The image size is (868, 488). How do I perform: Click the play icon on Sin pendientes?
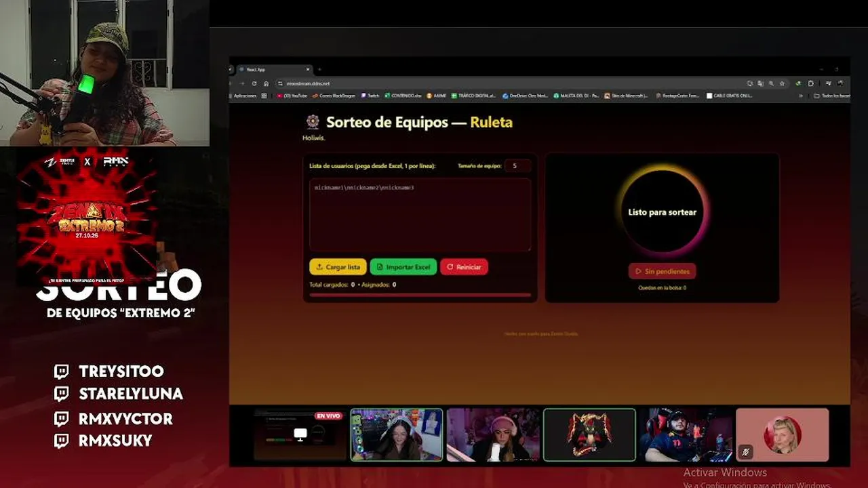coord(638,271)
